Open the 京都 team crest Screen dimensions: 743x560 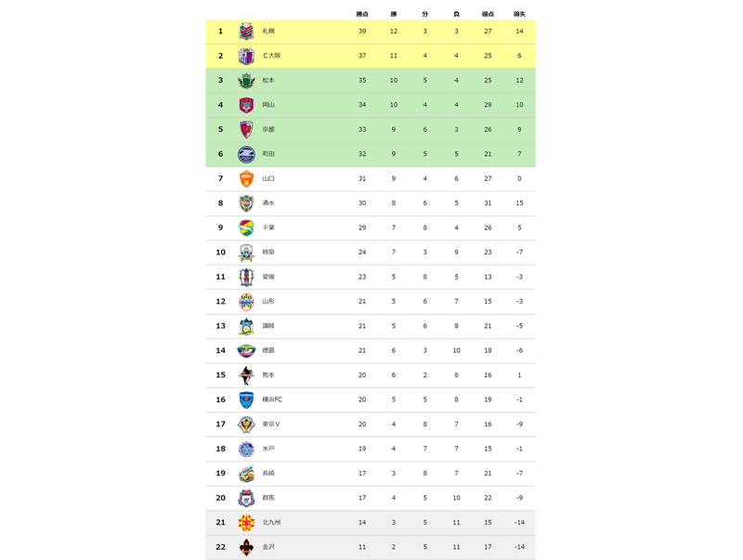[246, 130]
